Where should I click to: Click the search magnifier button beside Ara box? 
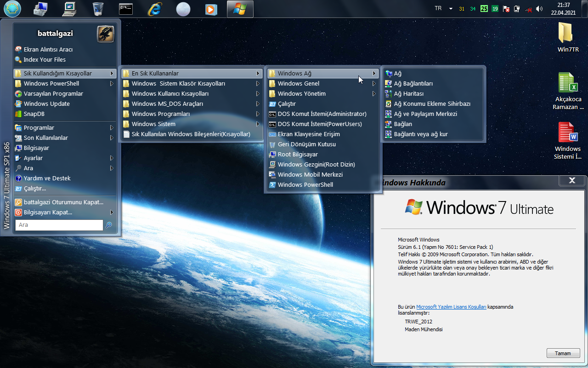pos(109,224)
